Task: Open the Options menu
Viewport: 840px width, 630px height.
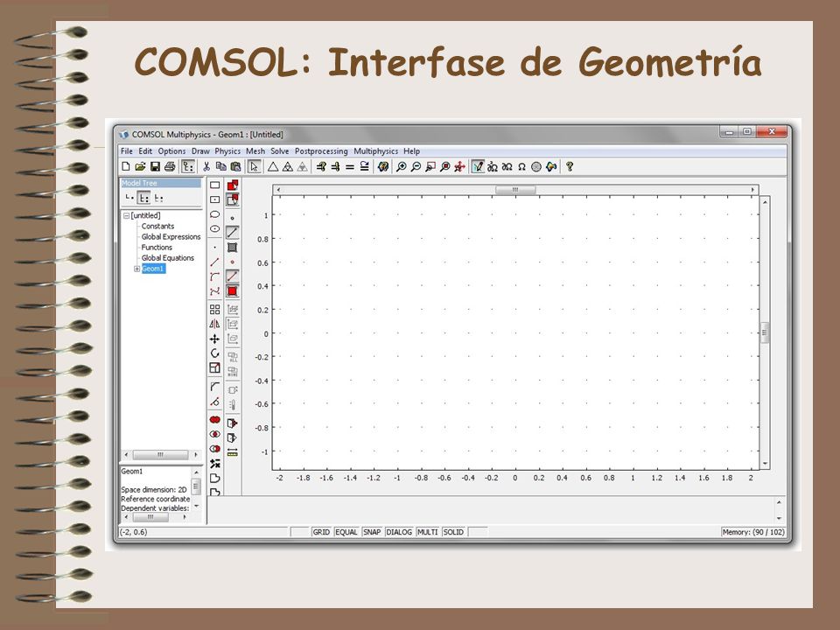Action: (x=171, y=151)
